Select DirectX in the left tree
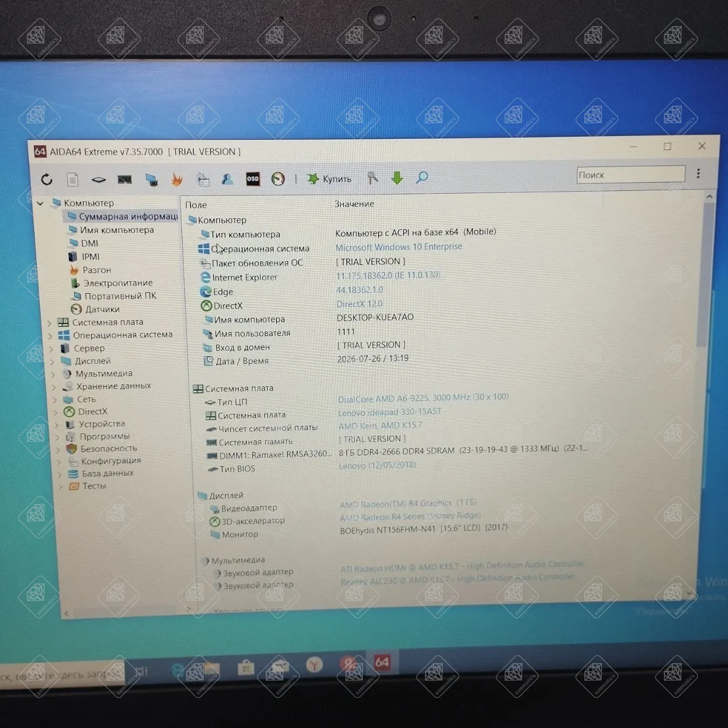The width and height of the screenshot is (728, 728). click(85, 412)
